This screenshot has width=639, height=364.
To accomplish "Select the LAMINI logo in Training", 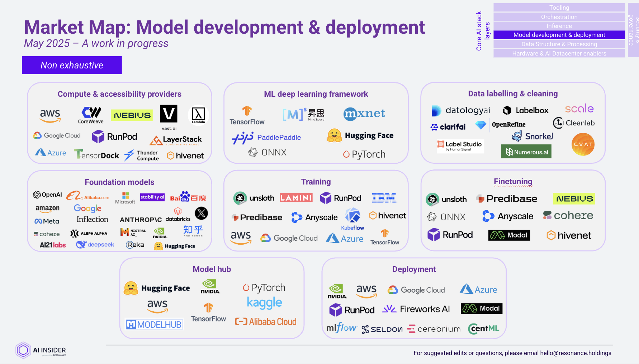I will pos(296,198).
